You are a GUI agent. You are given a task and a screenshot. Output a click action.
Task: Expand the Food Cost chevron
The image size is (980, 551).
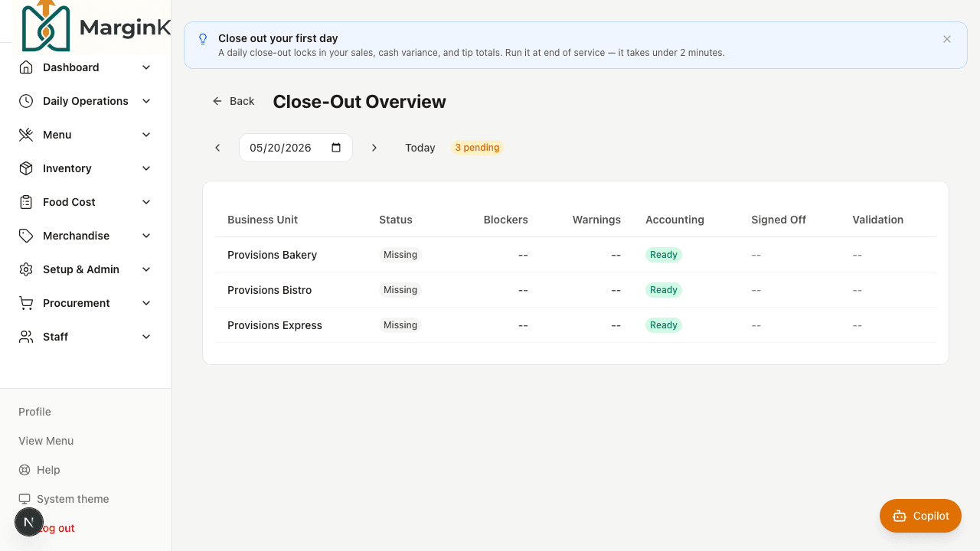pos(146,202)
